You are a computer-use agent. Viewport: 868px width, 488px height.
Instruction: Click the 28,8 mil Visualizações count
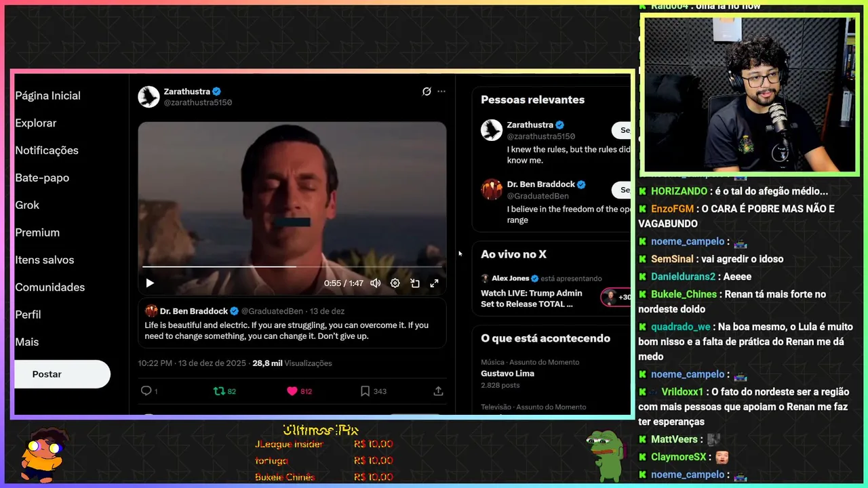point(292,363)
